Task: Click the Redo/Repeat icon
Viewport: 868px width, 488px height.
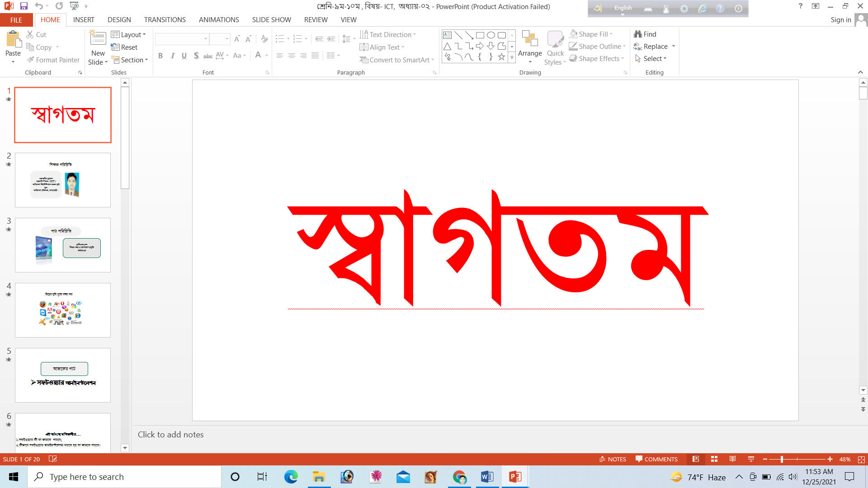Action: point(59,6)
